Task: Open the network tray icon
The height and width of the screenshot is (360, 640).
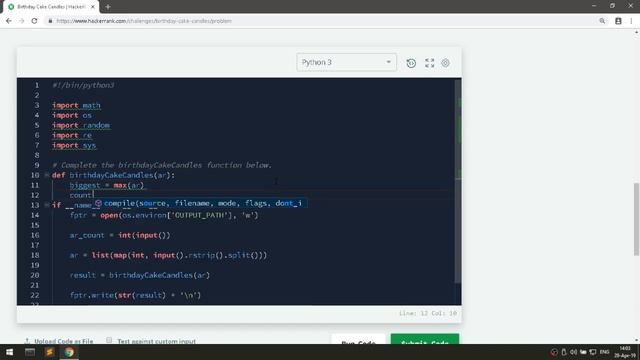Action: pos(593,352)
